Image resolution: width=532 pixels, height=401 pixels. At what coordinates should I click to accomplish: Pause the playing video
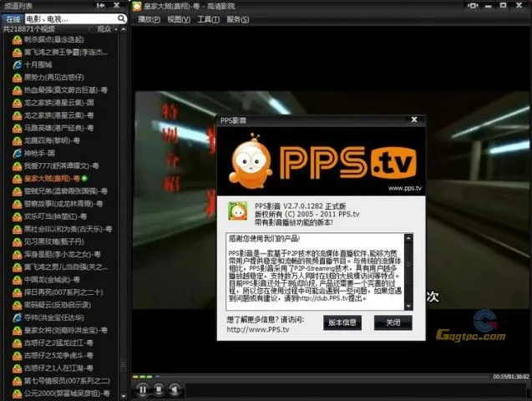143,389
